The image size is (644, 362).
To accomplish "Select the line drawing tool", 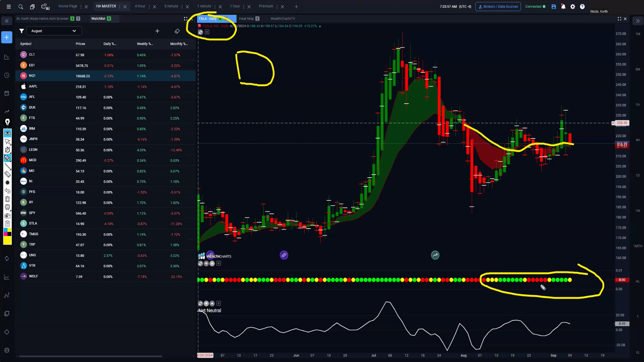I will click(7, 166).
